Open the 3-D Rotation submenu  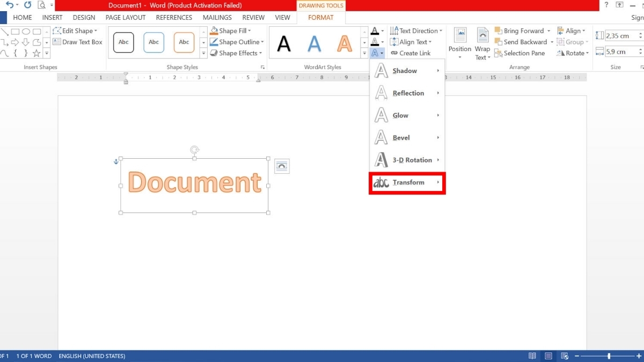point(407,160)
